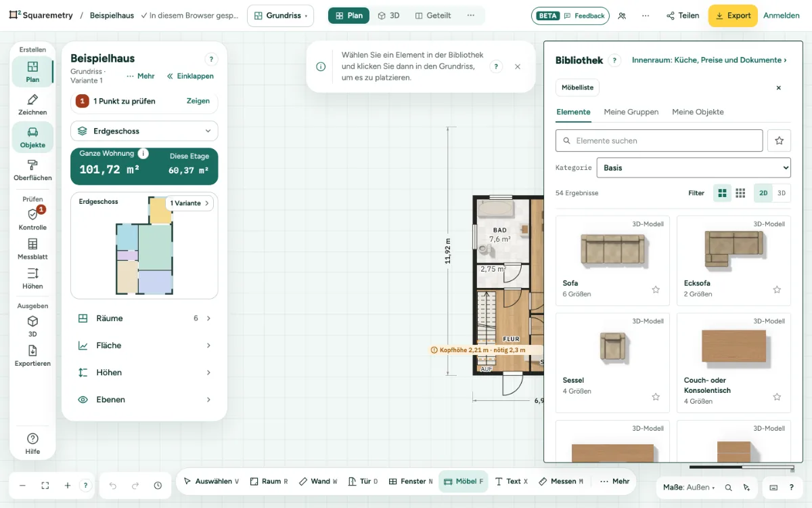Switch to Meine Objekte tab
Screen dimensions: 812x508
point(698,112)
